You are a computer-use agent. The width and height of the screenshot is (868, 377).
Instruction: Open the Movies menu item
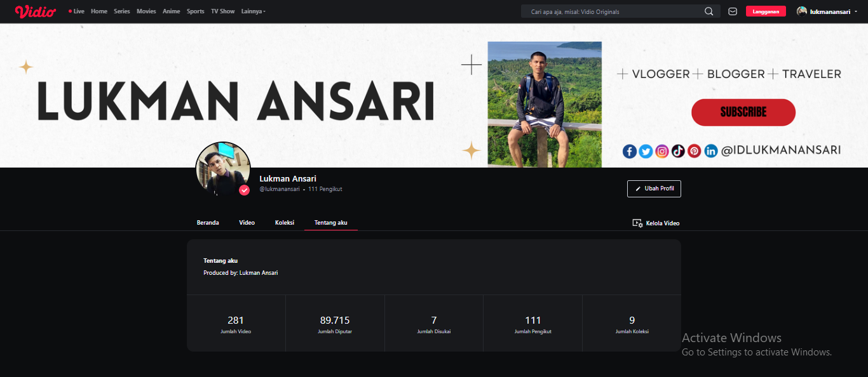click(146, 11)
